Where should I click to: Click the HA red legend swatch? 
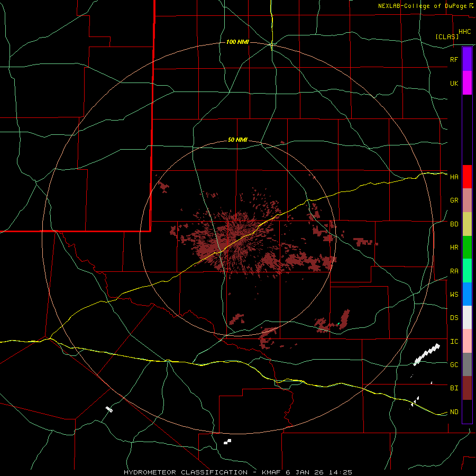(467, 177)
